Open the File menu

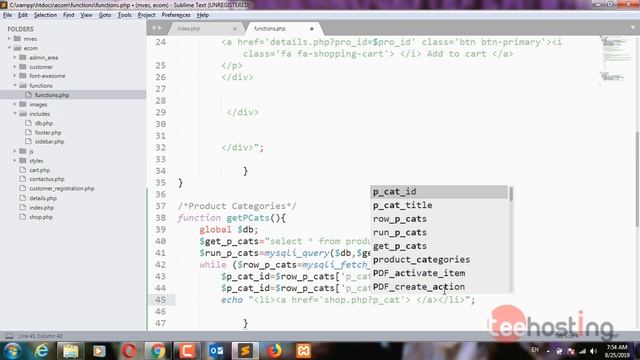pyautogui.click(x=7, y=15)
